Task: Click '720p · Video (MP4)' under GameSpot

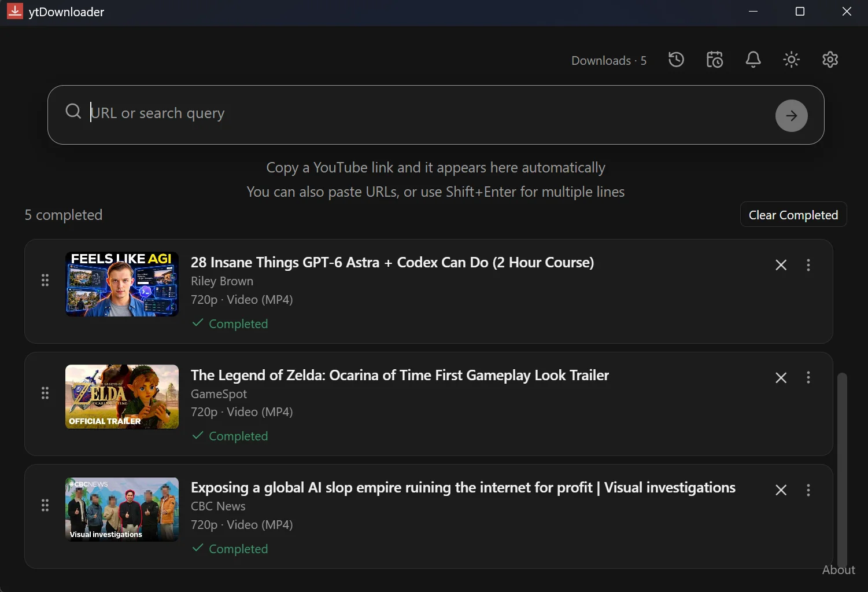Action: point(242,412)
